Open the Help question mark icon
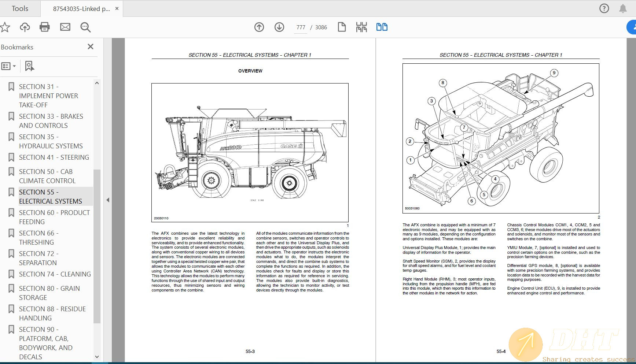Screen dimensions: 636x364 pyautogui.click(x=604, y=8)
